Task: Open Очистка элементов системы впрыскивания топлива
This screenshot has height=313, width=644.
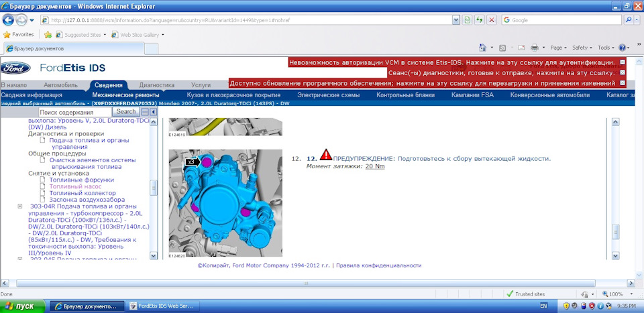Action: (x=93, y=164)
